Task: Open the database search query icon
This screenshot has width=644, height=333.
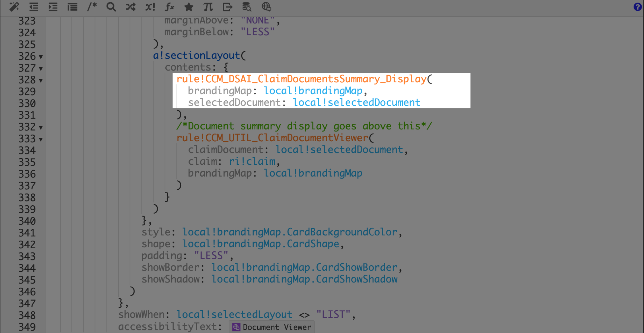Action: click(x=247, y=7)
